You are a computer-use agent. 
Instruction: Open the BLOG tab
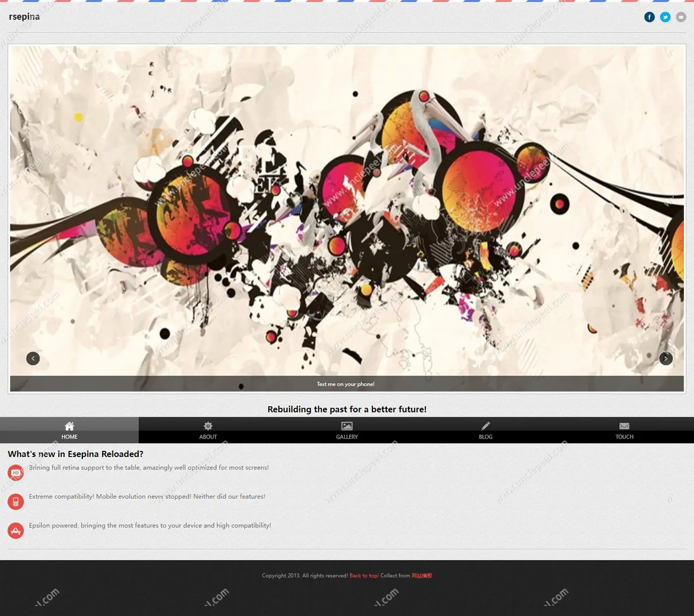[486, 430]
